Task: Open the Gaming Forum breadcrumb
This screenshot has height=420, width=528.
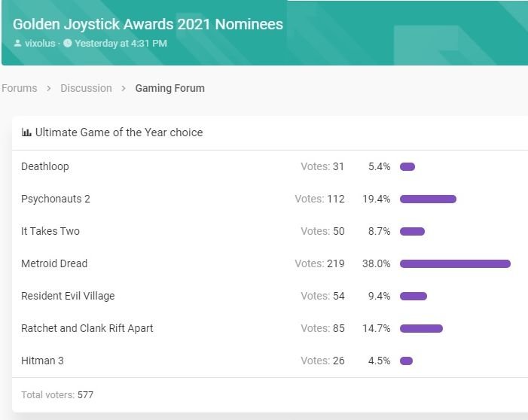Action: 169,88
